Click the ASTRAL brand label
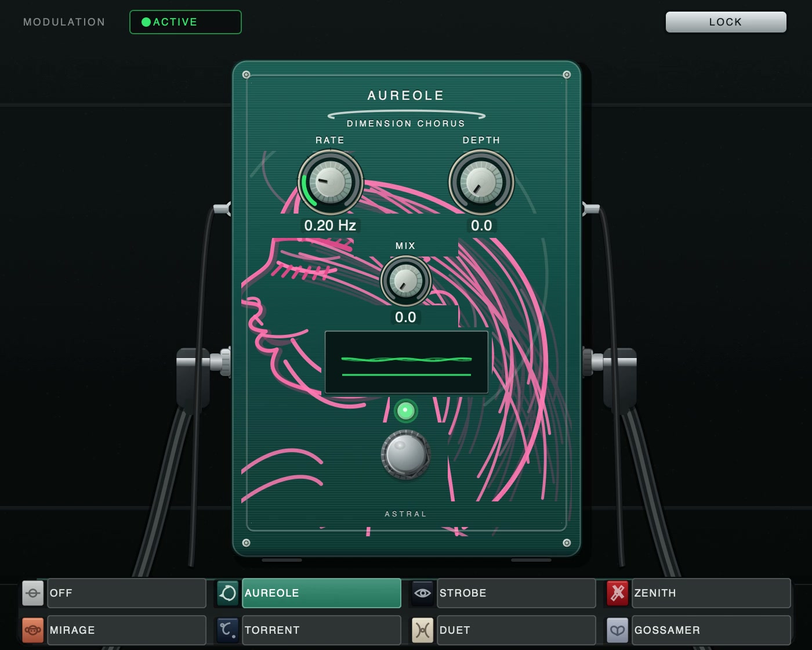812x650 pixels. coord(406,514)
